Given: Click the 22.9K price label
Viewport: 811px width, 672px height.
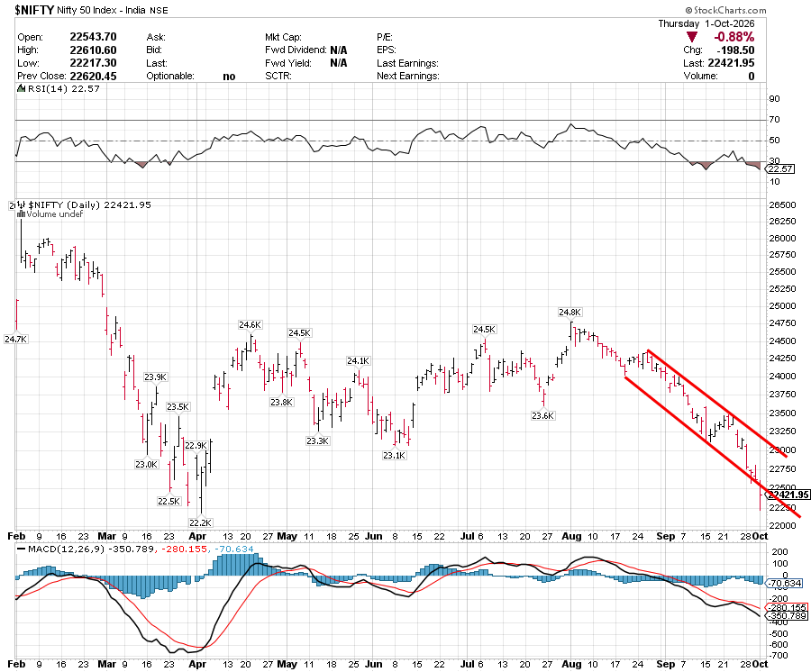Looking at the screenshot, I should coord(196,446).
